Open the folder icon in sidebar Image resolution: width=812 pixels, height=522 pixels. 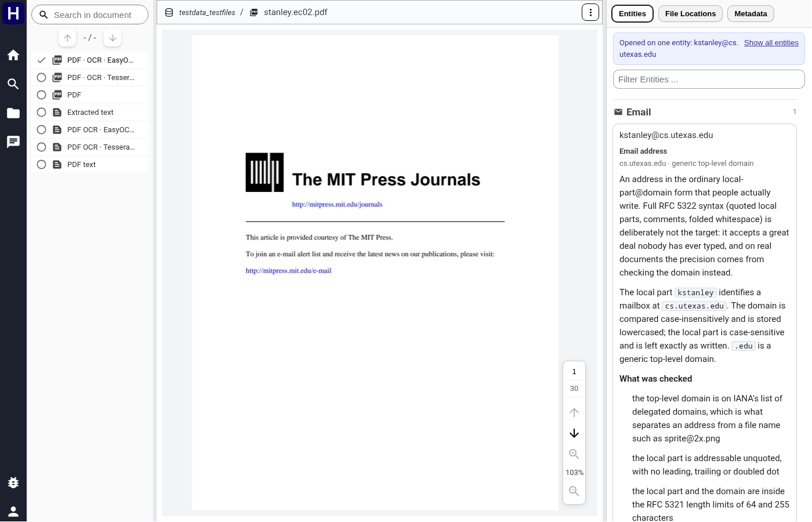pyautogui.click(x=13, y=113)
